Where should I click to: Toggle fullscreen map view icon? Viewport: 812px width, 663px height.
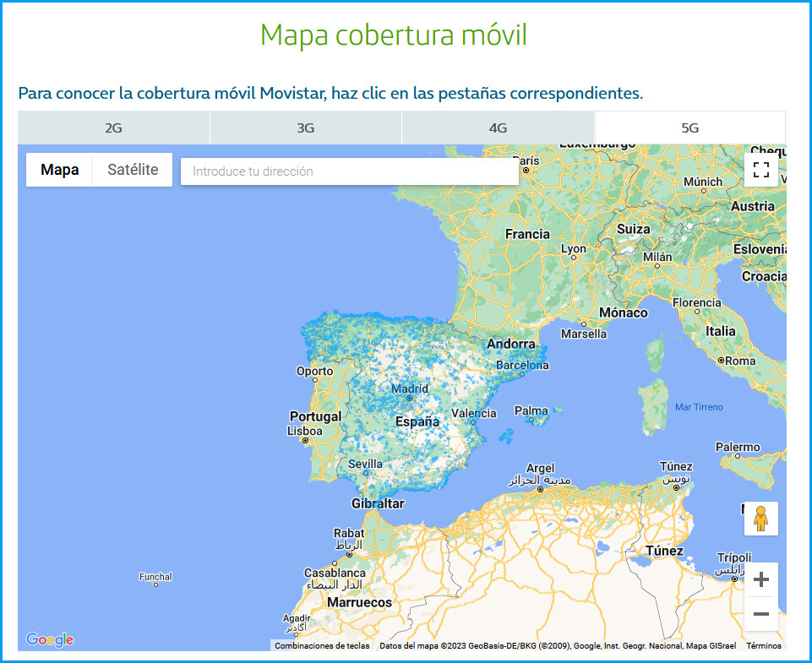pyautogui.click(x=760, y=170)
